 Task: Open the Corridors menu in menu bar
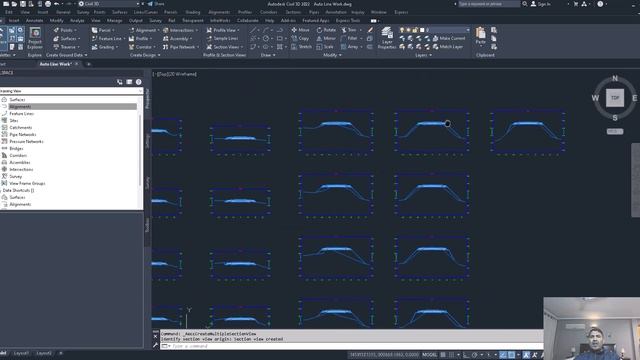tap(269, 12)
